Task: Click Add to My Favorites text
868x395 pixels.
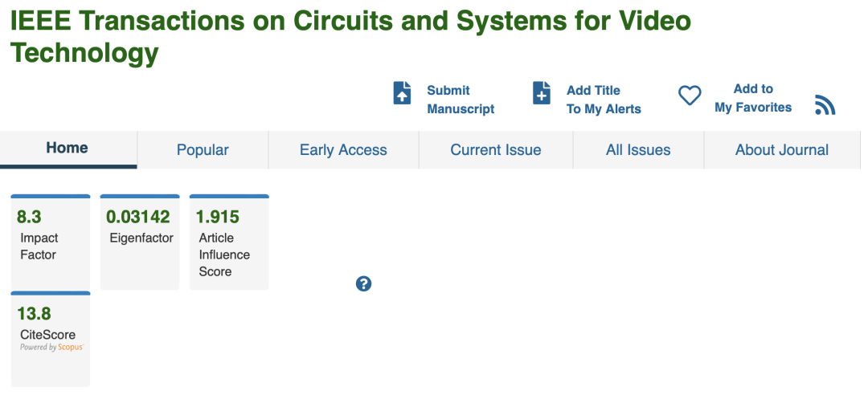Action: tap(753, 98)
